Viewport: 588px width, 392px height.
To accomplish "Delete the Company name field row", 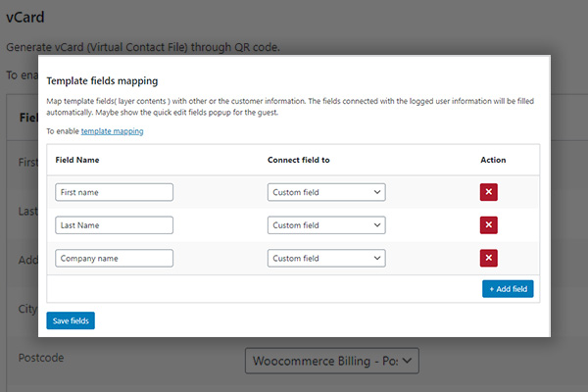I will click(x=489, y=258).
